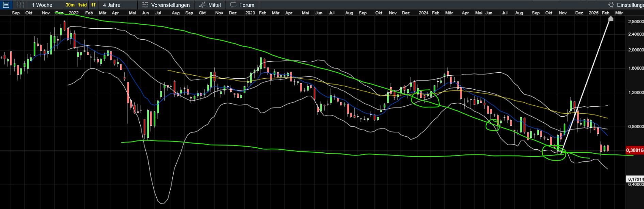Open Voreinstellungen sliders icon
Screen dimensions: 644x209
[145, 5]
